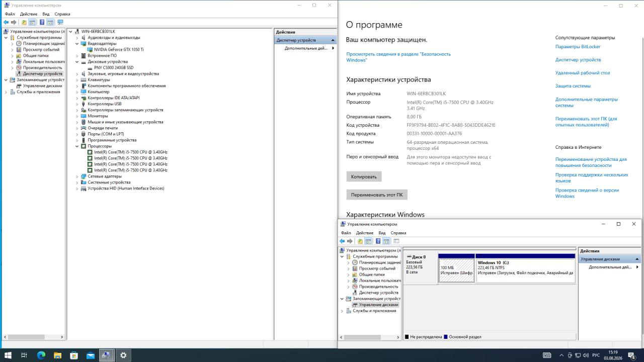This screenshot has width=644, height=362.
Task: Click the PNY CS900 240GB SSD drive icon
Action: click(90, 68)
